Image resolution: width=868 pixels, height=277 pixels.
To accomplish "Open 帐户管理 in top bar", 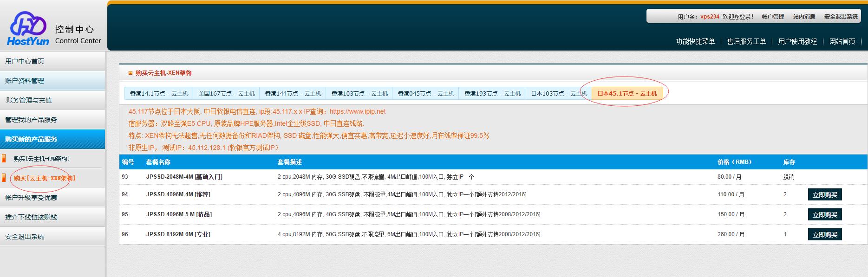I will tap(773, 17).
